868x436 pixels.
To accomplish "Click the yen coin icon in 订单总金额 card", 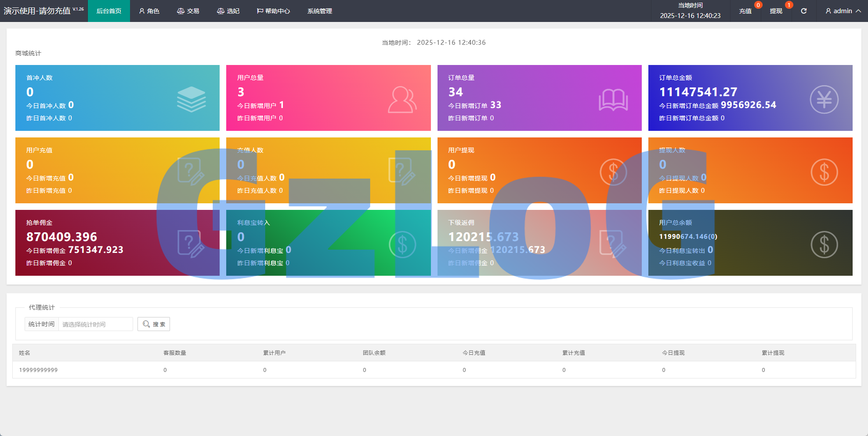I will coord(824,100).
